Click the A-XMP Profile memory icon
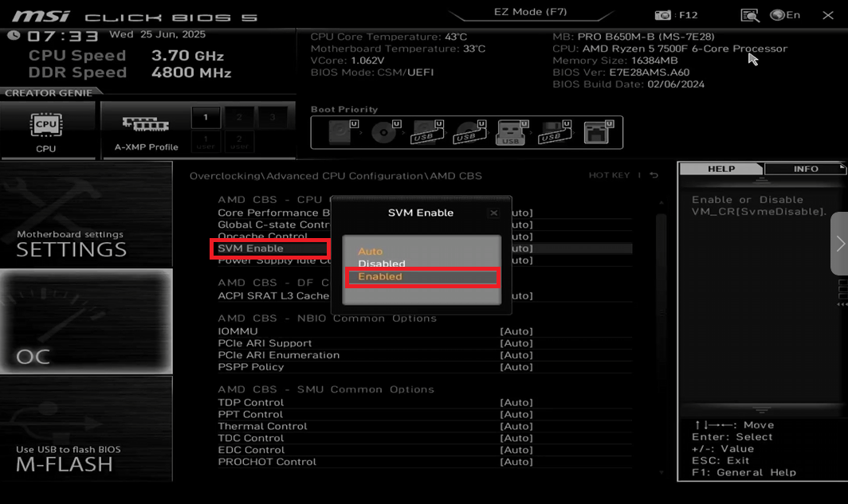The image size is (848, 504). [146, 125]
